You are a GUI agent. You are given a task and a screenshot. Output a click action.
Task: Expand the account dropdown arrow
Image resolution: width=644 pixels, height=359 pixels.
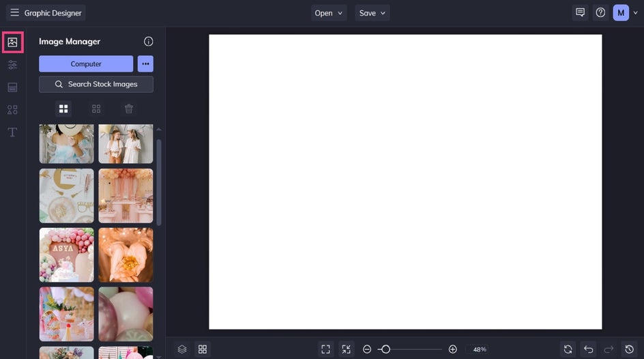(x=635, y=13)
